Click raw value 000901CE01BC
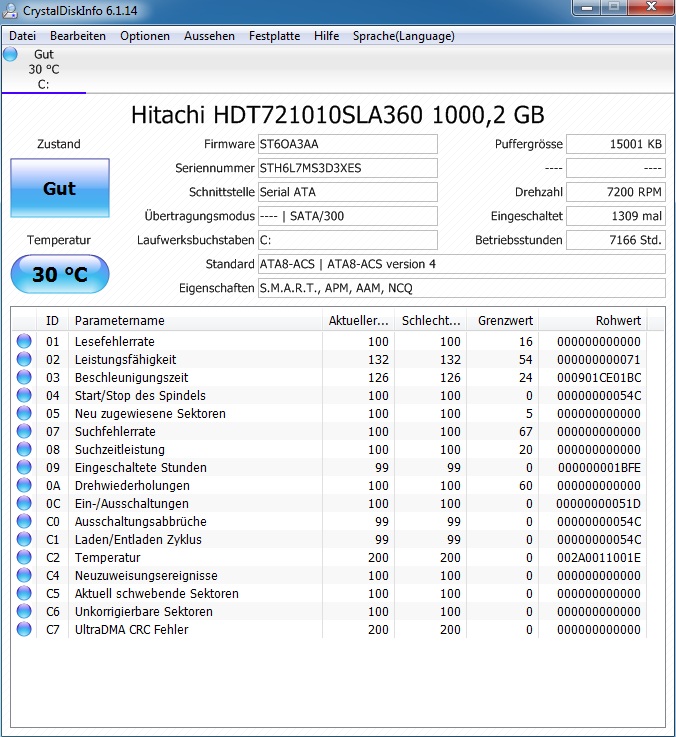Viewport: 676px width, 737px height. tap(599, 377)
